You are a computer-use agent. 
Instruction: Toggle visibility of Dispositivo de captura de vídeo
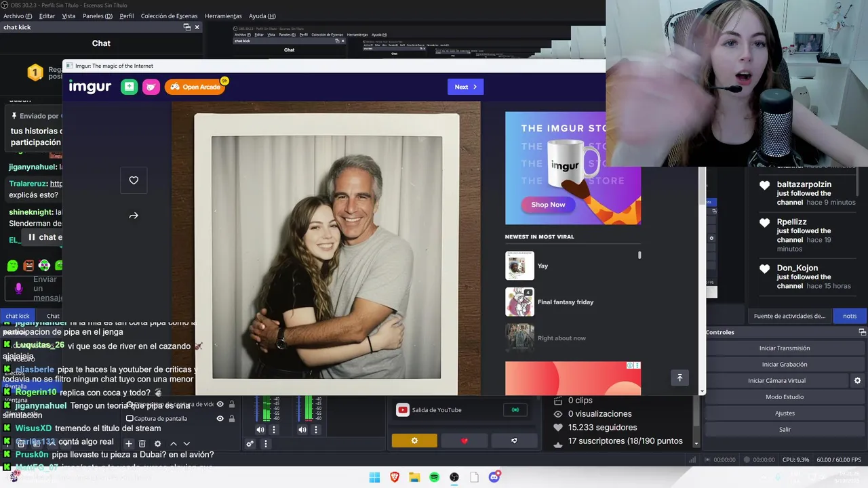220,405
